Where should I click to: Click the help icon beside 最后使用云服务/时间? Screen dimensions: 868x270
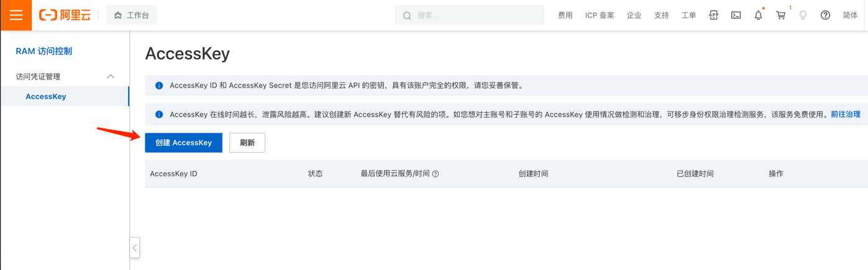[x=436, y=174]
